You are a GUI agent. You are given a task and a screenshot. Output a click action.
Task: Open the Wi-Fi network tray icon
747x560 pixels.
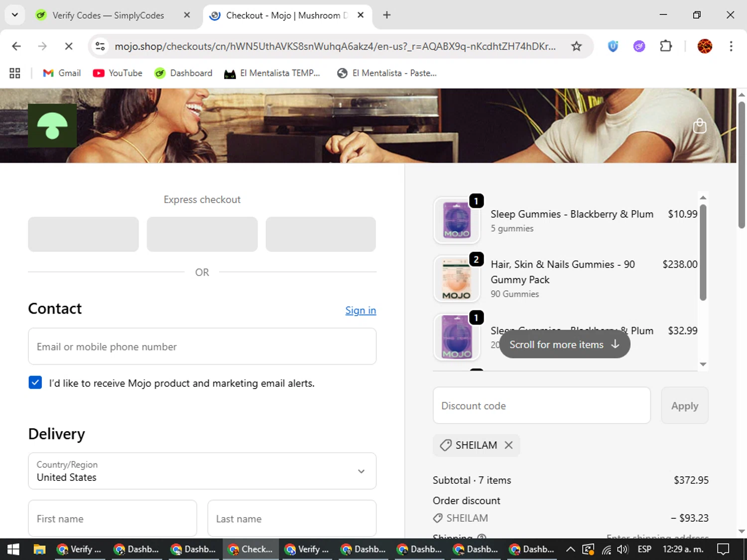point(606,549)
